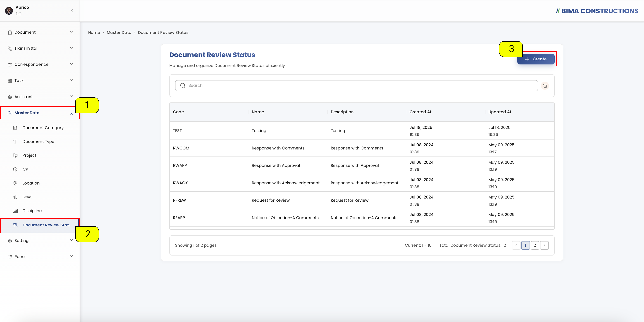The image size is (644, 322).
Task: Click the Setting gear icon
Action: click(10, 241)
